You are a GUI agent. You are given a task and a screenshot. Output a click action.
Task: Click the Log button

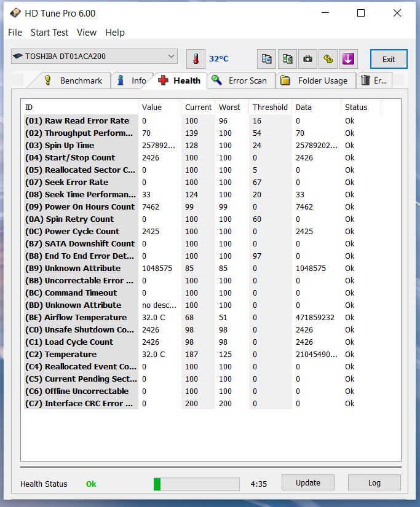pos(374,483)
